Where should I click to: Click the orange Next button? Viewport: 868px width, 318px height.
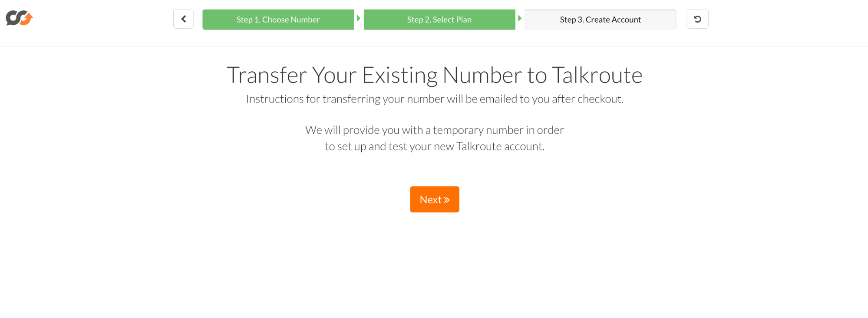tap(434, 199)
